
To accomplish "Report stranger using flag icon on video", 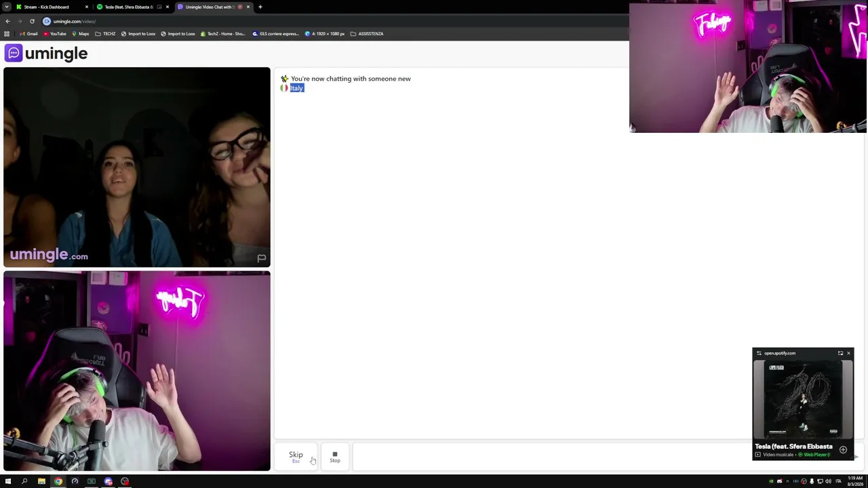I will [x=261, y=258].
